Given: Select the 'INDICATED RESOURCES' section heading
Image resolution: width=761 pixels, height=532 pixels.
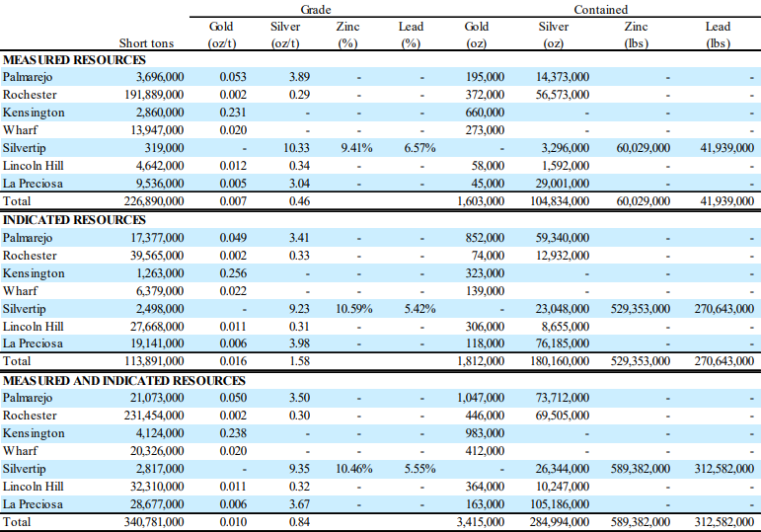Looking at the screenshot, I should (x=74, y=220).
